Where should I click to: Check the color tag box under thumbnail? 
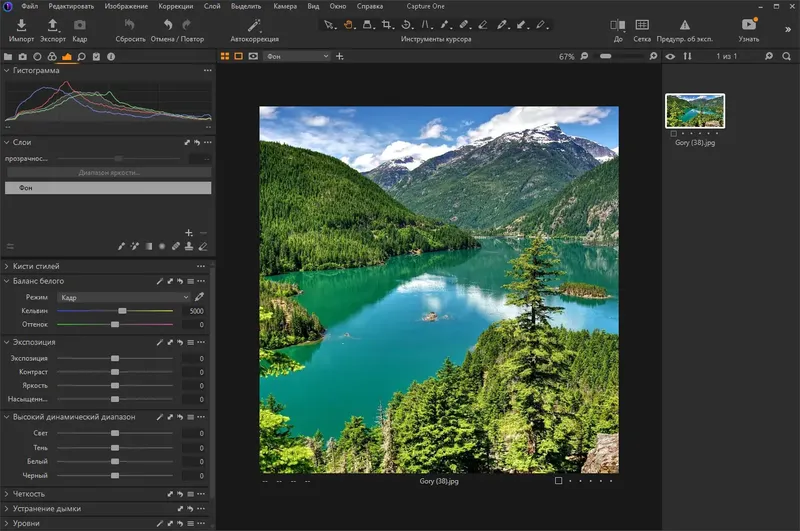[673, 134]
